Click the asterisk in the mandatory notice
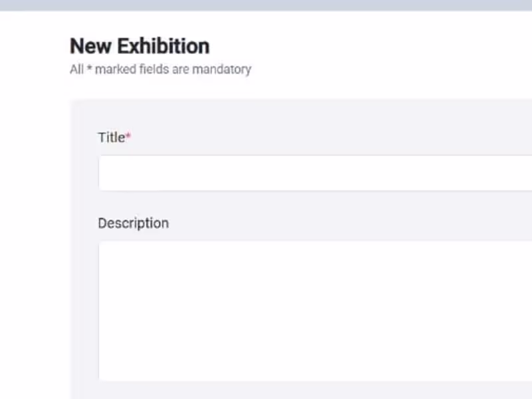The image size is (532, 399). point(89,69)
